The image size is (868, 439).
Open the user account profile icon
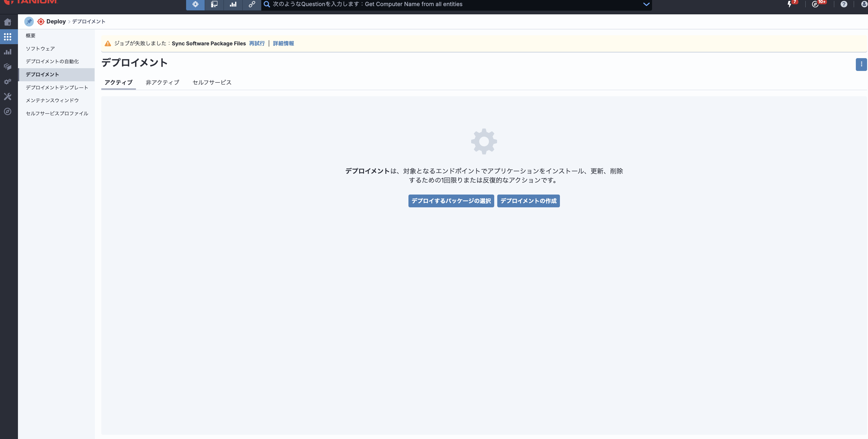pos(863,4)
